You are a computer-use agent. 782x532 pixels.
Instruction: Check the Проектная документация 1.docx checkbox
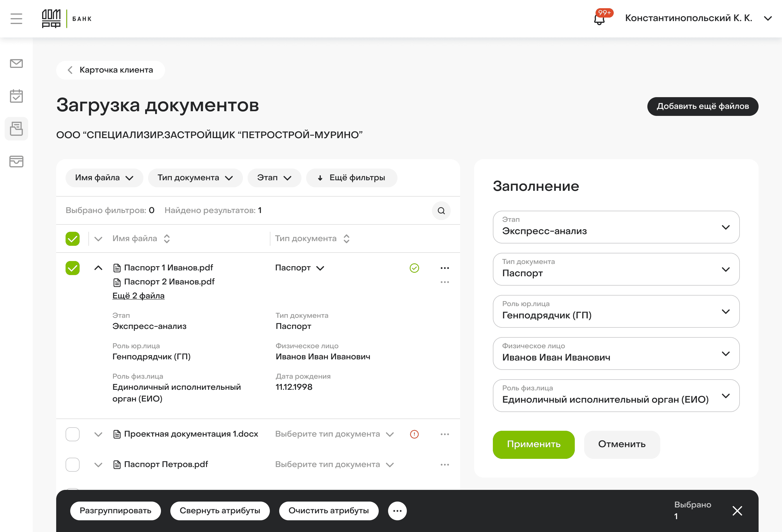(72, 434)
